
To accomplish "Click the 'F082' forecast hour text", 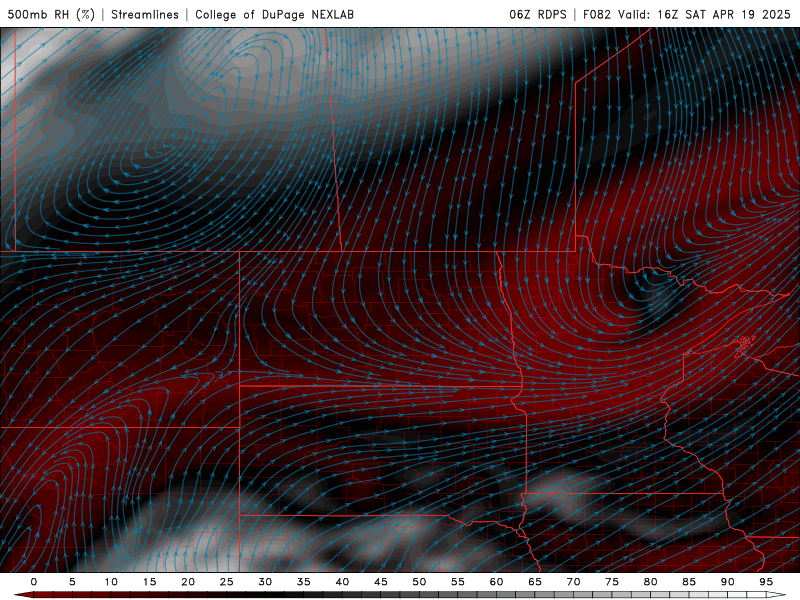I will pos(597,14).
